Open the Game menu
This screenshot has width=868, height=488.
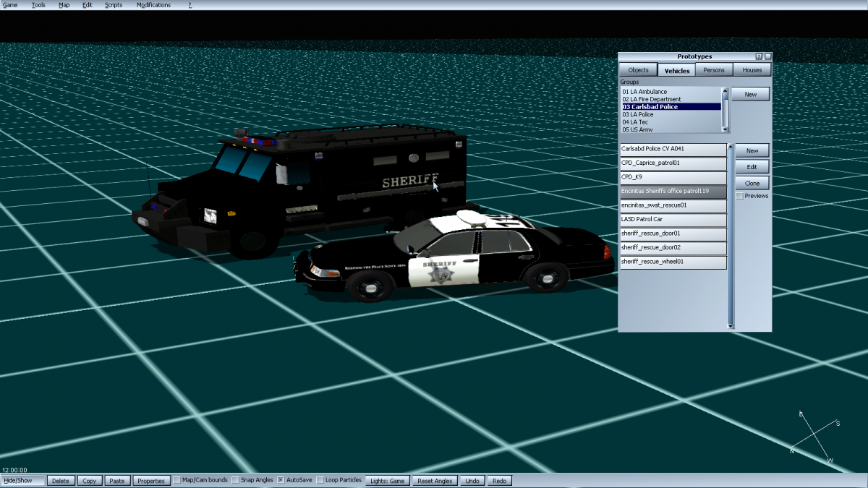point(10,5)
